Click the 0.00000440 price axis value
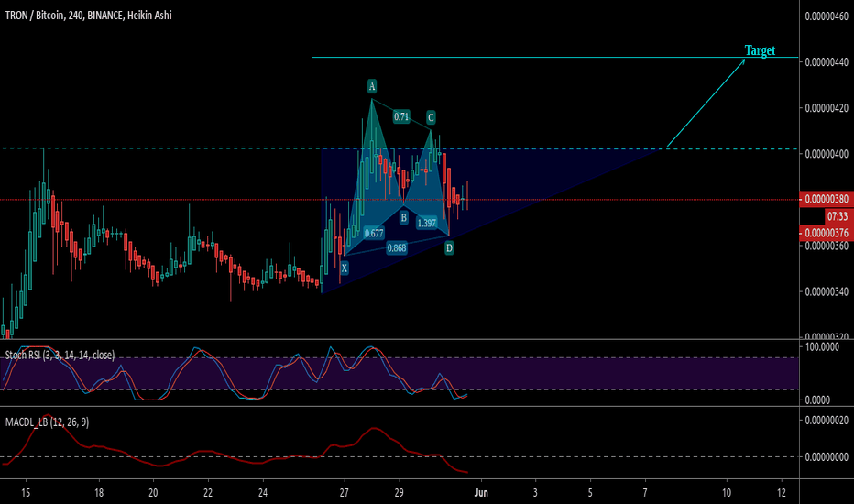854x504 pixels. point(827,62)
